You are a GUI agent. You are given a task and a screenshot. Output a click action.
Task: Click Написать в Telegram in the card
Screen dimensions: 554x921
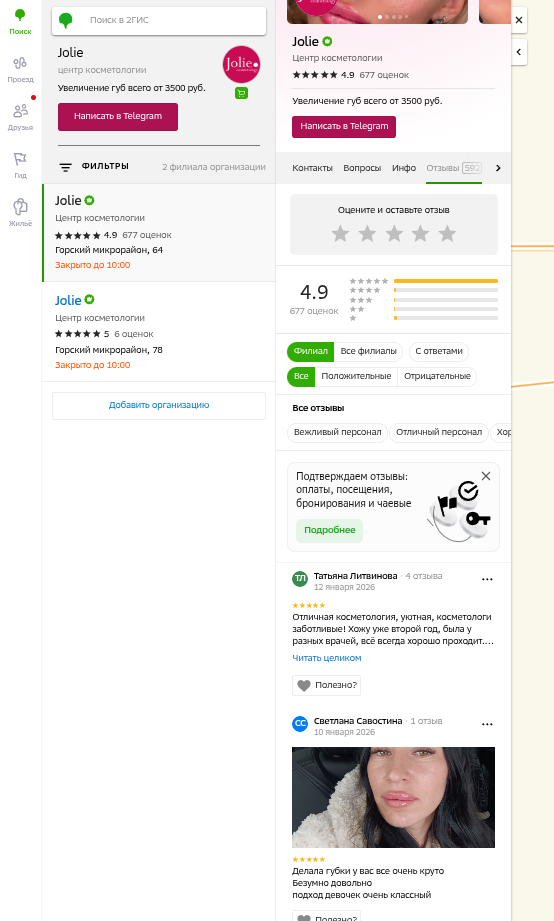344,126
